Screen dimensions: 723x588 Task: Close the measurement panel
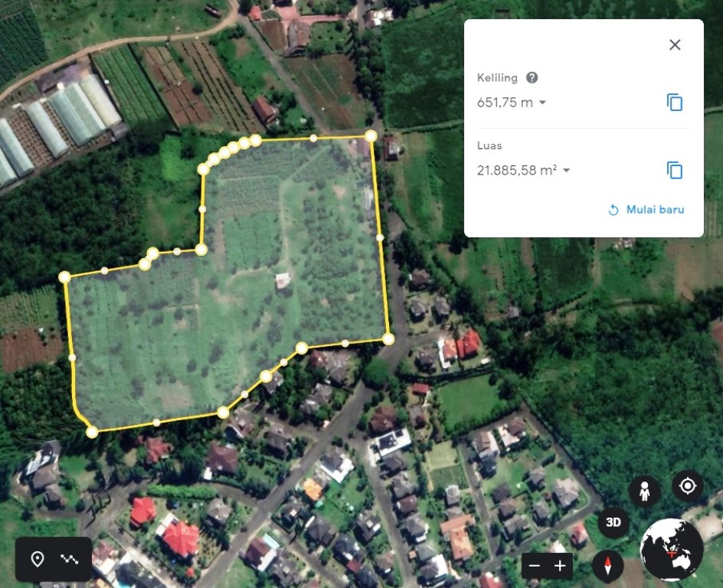[x=675, y=44]
